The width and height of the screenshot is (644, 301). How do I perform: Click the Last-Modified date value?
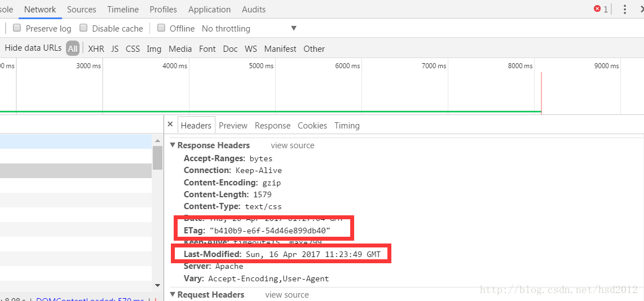pos(314,254)
